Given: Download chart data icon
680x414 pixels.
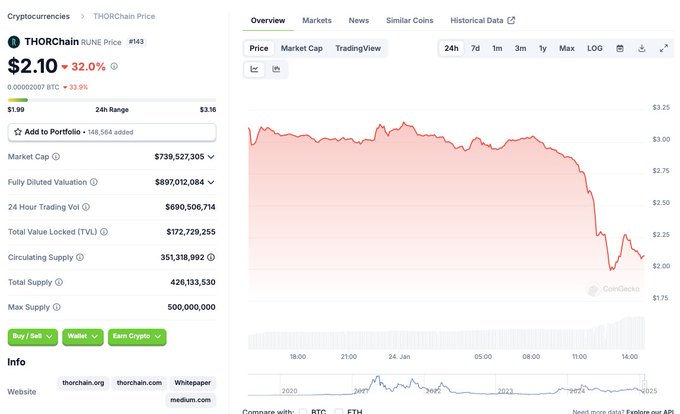Looking at the screenshot, I should pyautogui.click(x=642, y=48).
